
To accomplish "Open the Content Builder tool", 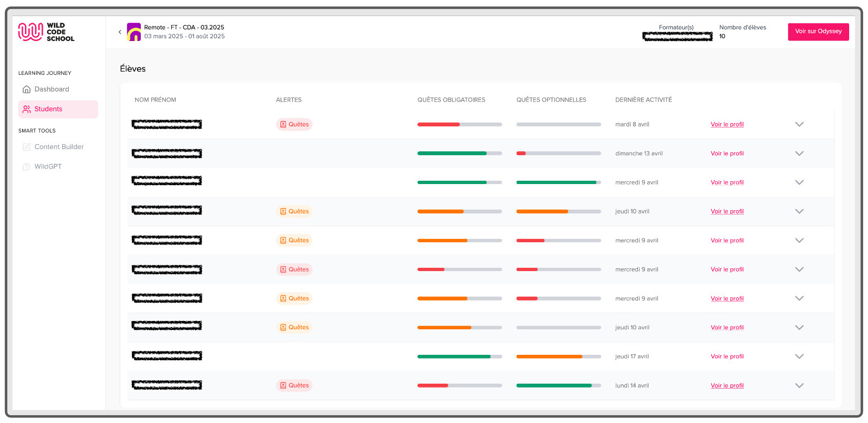I will pyautogui.click(x=53, y=147).
